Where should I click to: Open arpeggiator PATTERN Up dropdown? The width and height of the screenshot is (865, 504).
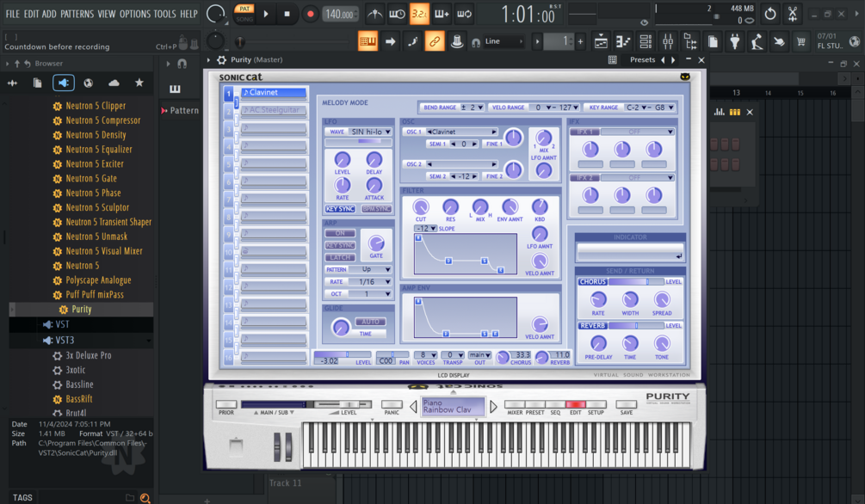point(371,269)
